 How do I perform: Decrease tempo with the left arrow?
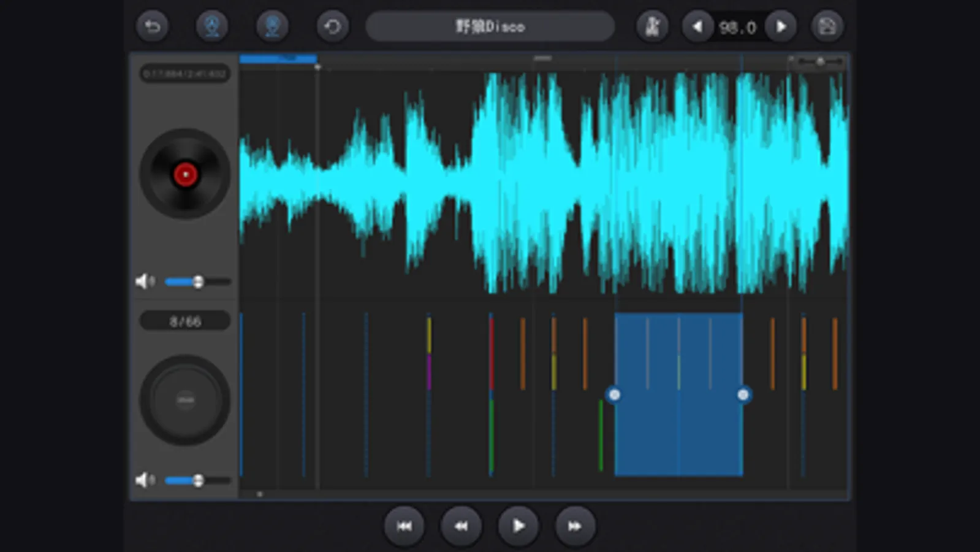[697, 26]
